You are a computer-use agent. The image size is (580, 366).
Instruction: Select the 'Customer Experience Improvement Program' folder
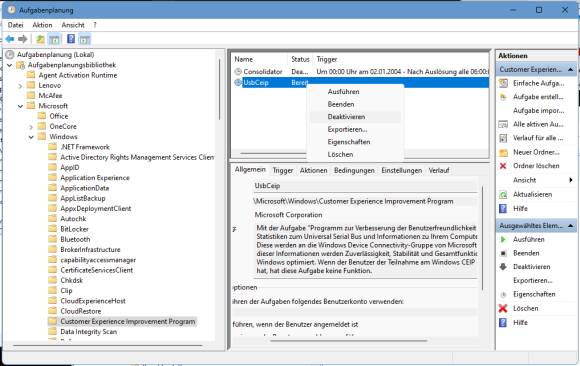[x=128, y=322]
